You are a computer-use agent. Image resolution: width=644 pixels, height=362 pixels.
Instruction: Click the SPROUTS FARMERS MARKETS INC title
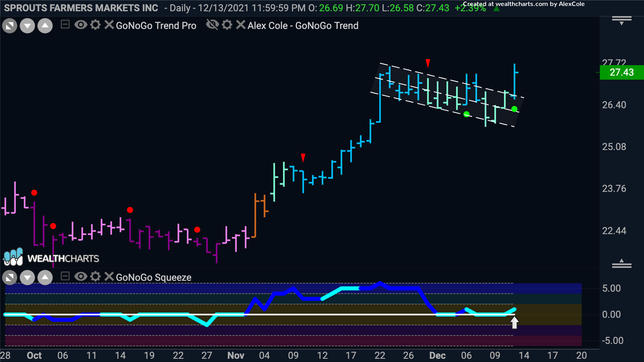tap(81, 8)
